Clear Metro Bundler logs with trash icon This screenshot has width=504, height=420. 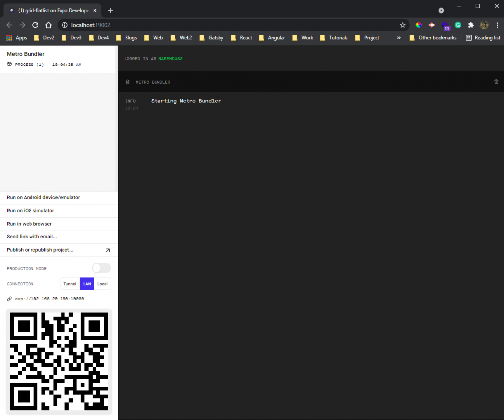[x=496, y=82]
